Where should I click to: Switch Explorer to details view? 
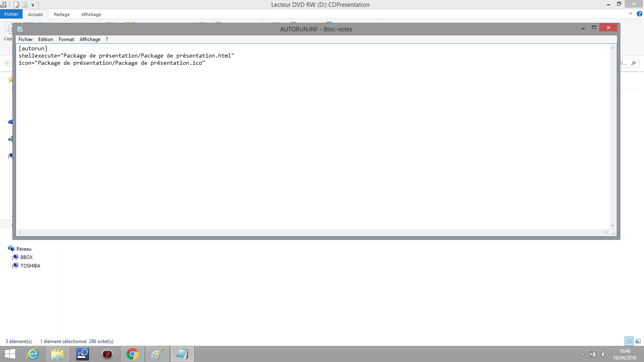629,341
